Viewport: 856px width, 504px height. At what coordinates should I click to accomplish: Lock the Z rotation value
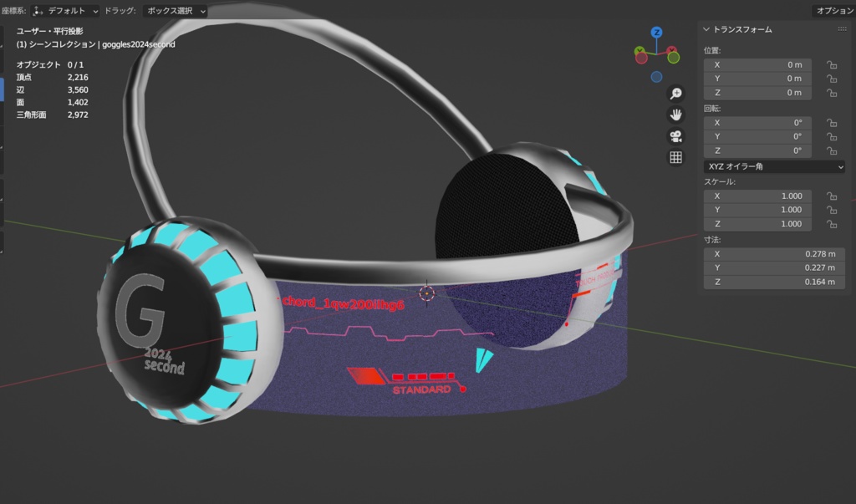[831, 150]
